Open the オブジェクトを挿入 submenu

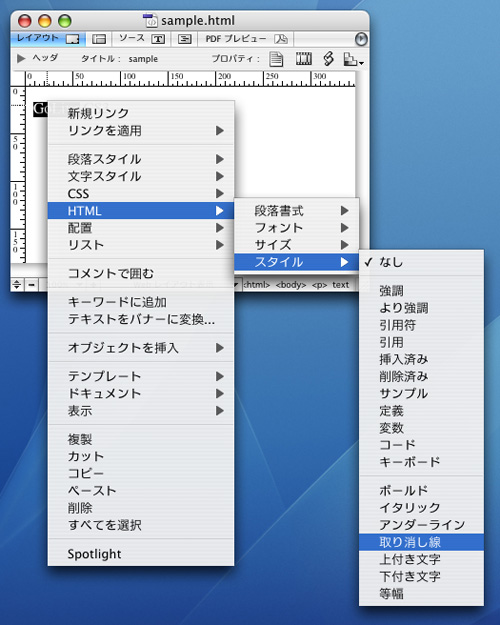[x=141, y=348]
